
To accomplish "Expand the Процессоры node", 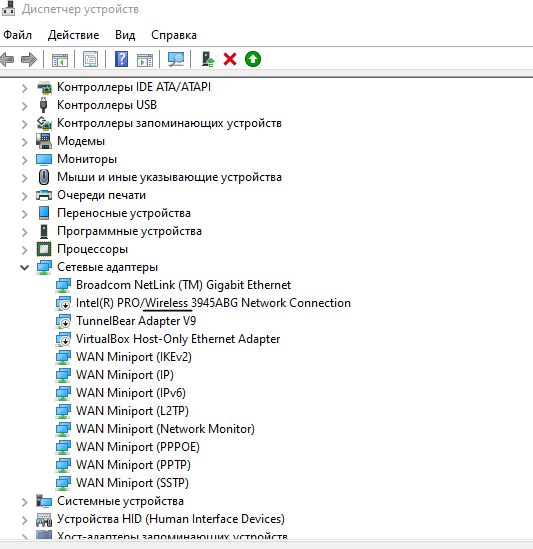I will coord(25,250).
